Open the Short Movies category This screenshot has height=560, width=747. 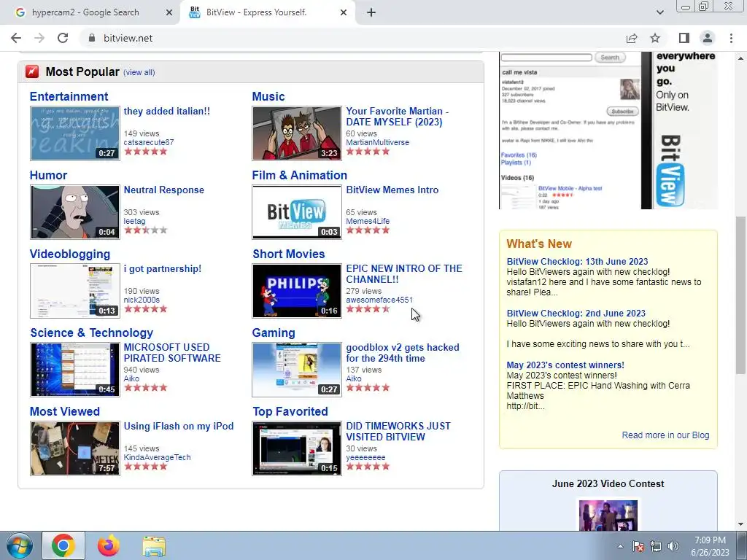(289, 254)
